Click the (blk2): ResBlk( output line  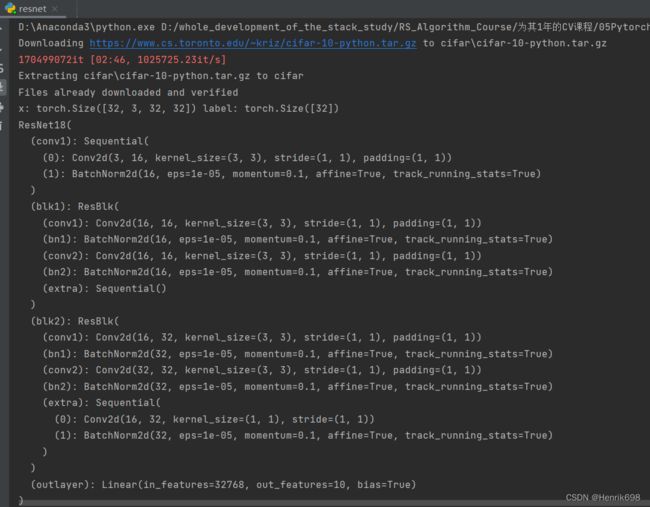tap(75, 321)
